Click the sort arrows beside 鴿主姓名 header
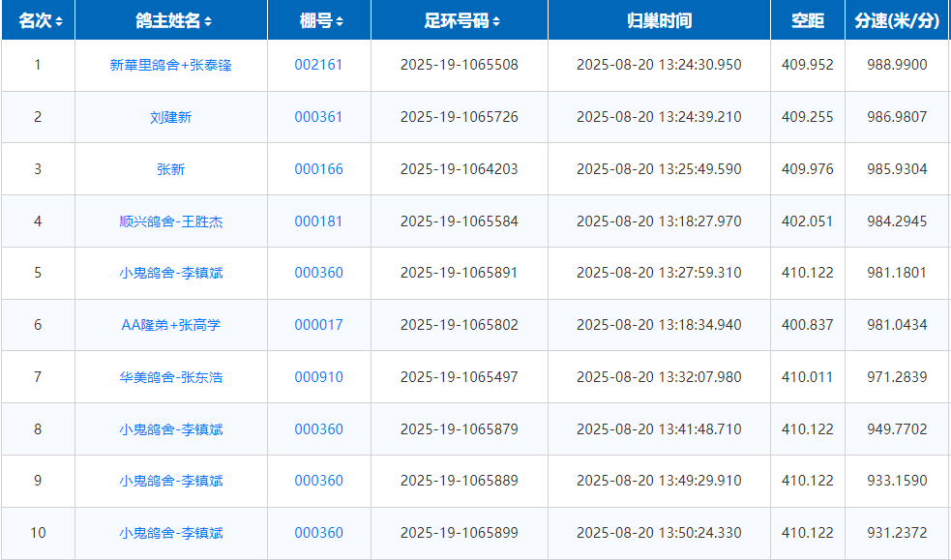951x560 pixels. tap(209, 21)
